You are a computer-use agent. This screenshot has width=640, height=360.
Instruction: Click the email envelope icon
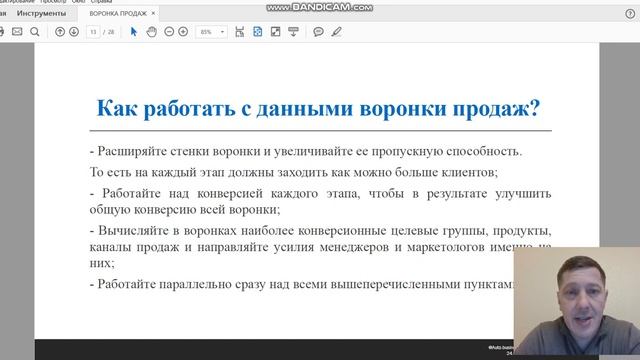(17, 31)
